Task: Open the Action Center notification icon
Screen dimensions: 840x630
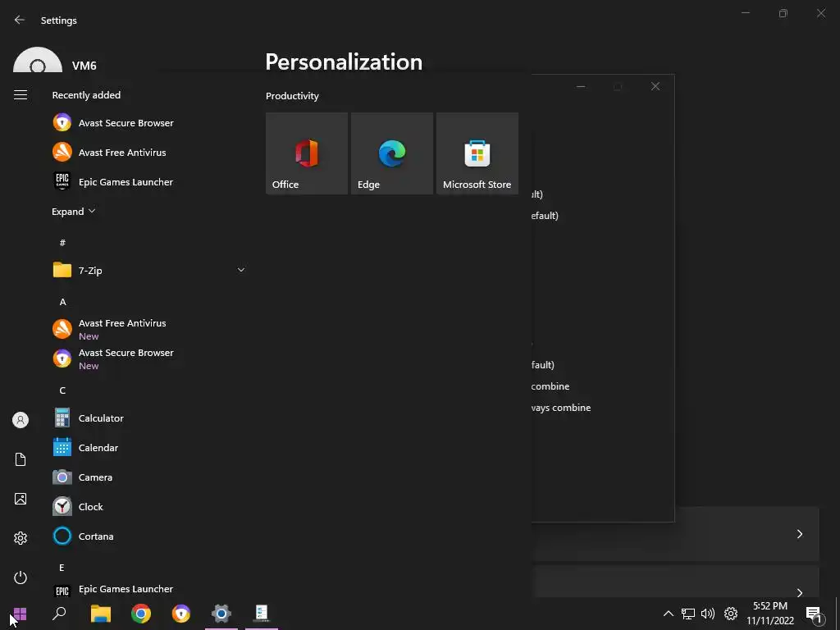Action: click(x=814, y=614)
